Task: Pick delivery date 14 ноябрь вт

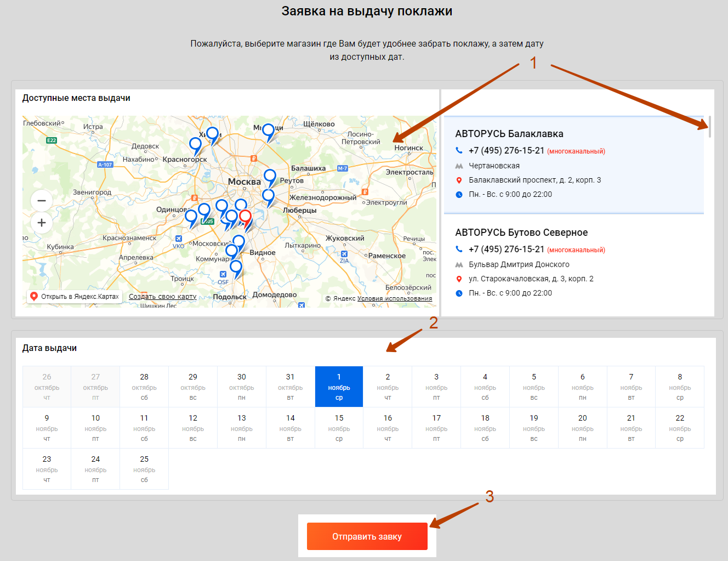Action: pos(291,428)
